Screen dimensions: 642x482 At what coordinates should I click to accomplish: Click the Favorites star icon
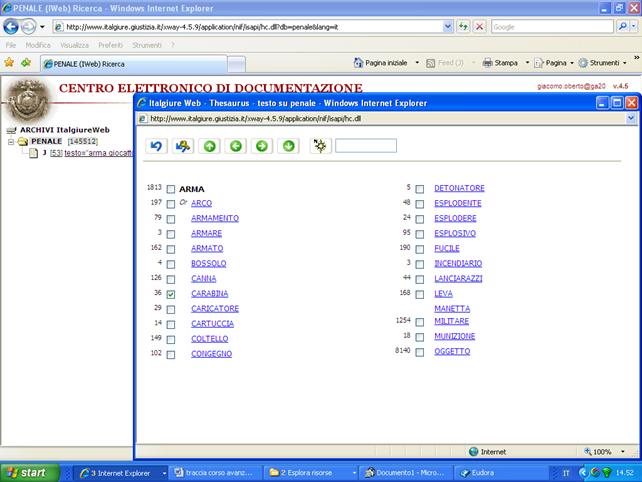[9, 63]
